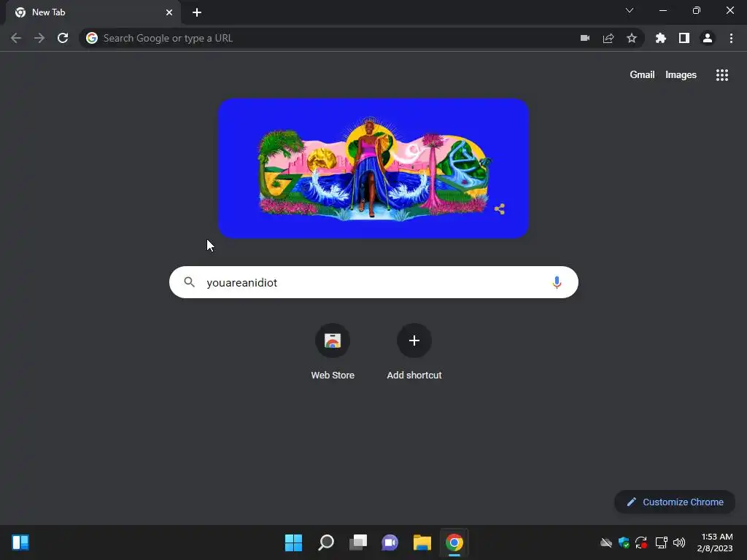Click the Google Doodle image
The width and height of the screenshot is (747, 560).
point(373,168)
